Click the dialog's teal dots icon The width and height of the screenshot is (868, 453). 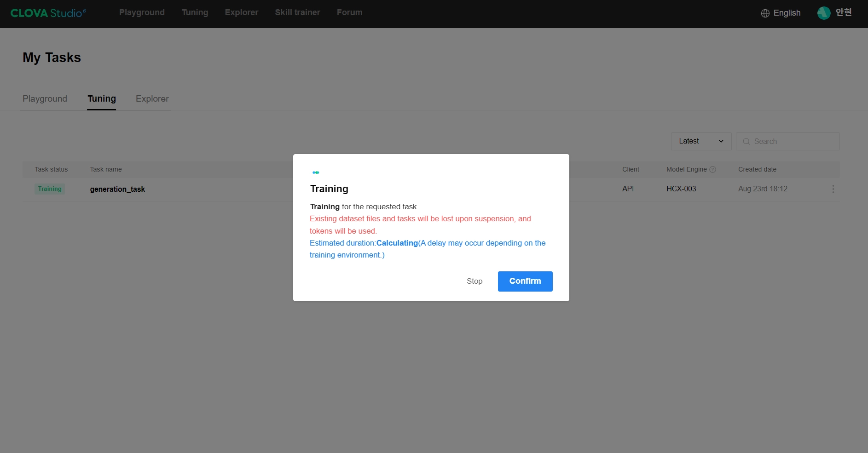pyautogui.click(x=316, y=172)
